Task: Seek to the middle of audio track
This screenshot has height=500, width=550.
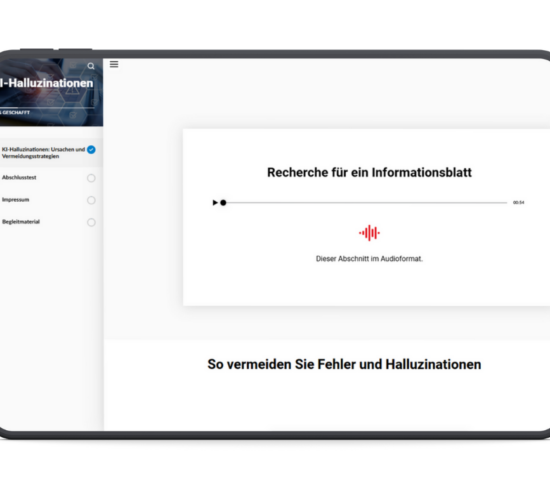Action: pyautogui.click(x=365, y=202)
